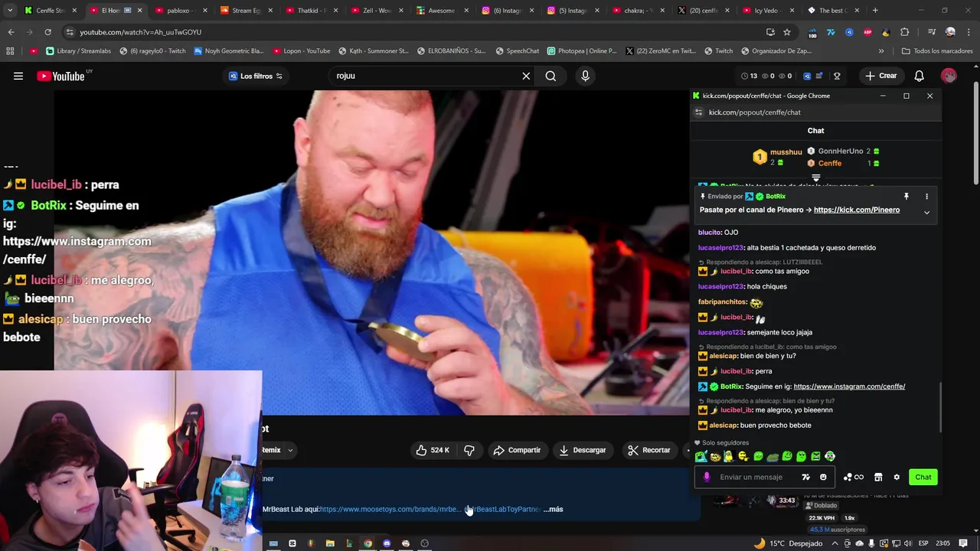Switch to the Stream Eg tab
Screen dimensions: 980x551
pos(247,11)
